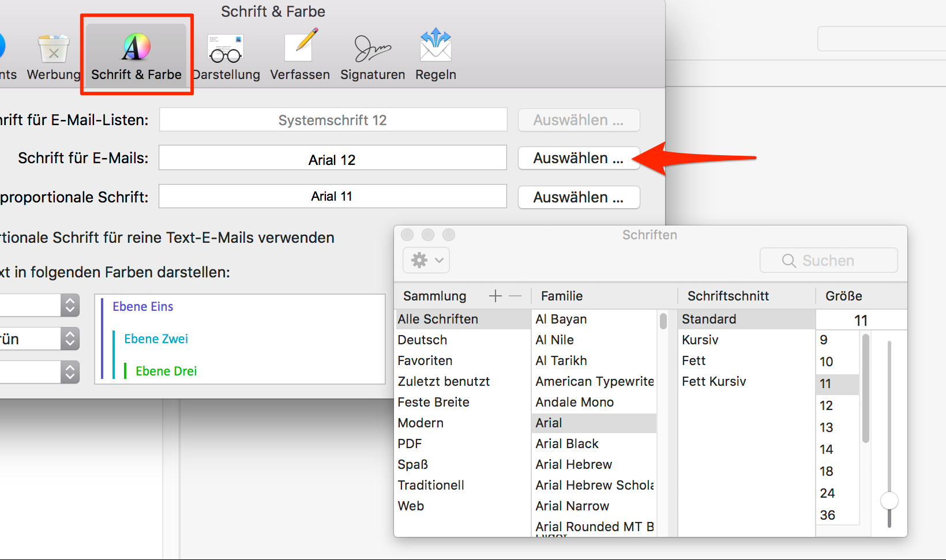Image resolution: width=946 pixels, height=560 pixels.
Task: Click the font size slider knob
Action: [889, 500]
